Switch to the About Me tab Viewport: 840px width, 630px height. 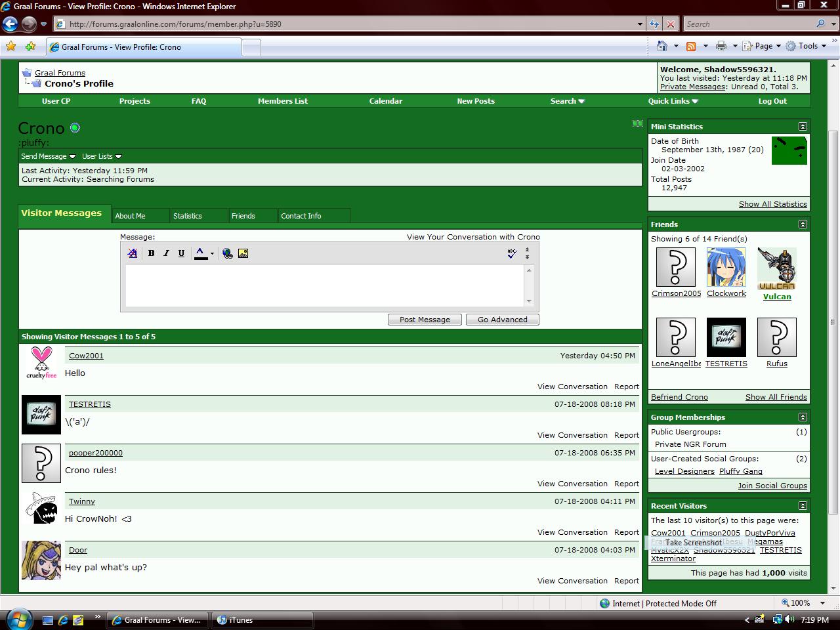click(x=140, y=216)
